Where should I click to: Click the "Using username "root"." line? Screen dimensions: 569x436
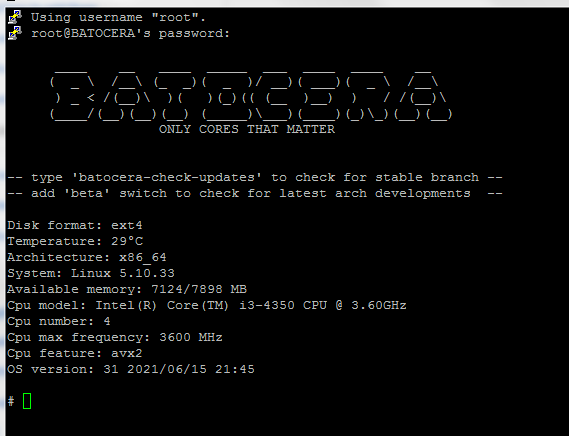(118, 17)
